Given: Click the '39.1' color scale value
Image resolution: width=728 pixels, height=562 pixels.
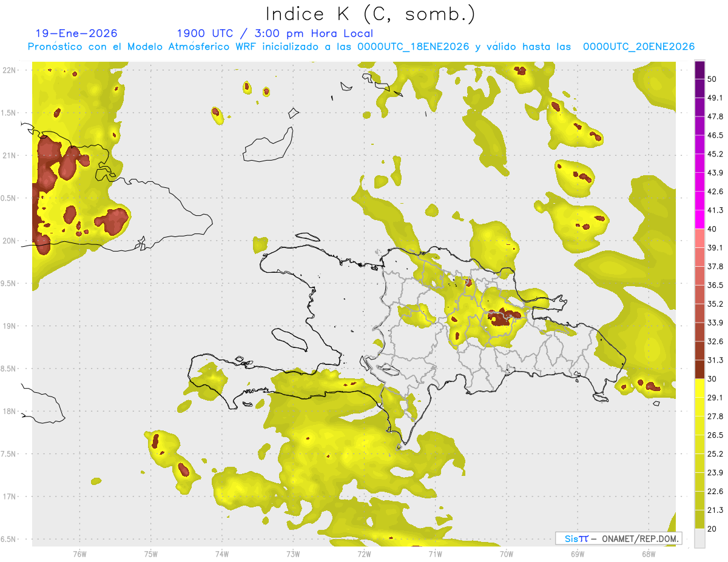Looking at the screenshot, I should [x=716, y=248].
